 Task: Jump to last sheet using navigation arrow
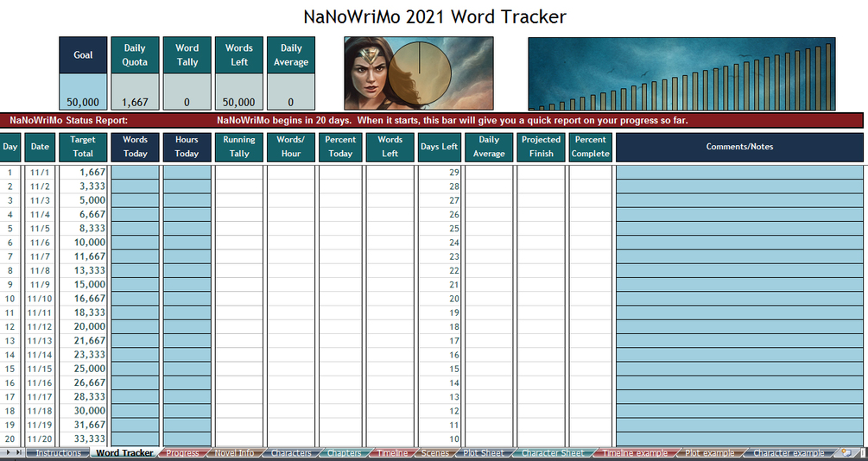click(19, 452)
